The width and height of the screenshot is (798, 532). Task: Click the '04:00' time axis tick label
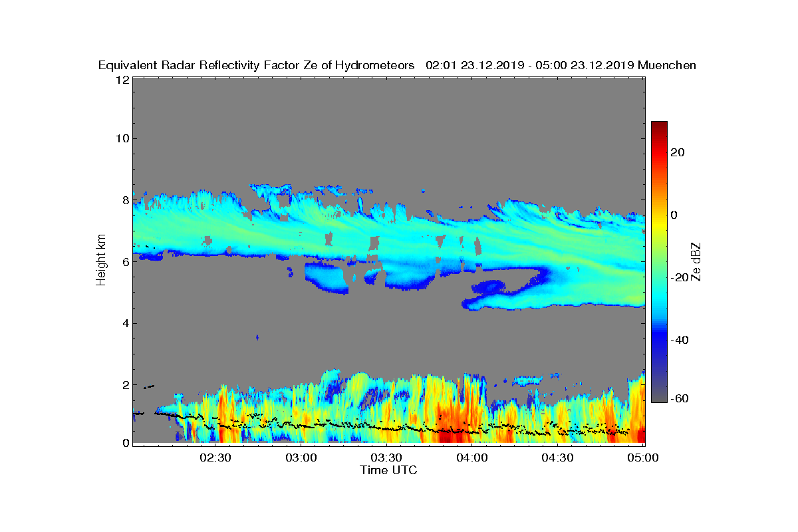pos(472,458)
